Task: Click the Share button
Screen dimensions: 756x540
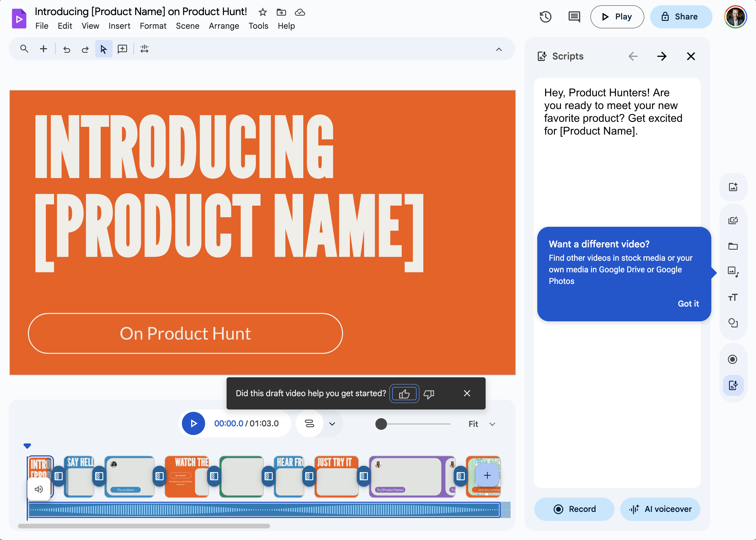Action: tap(681, 17)
